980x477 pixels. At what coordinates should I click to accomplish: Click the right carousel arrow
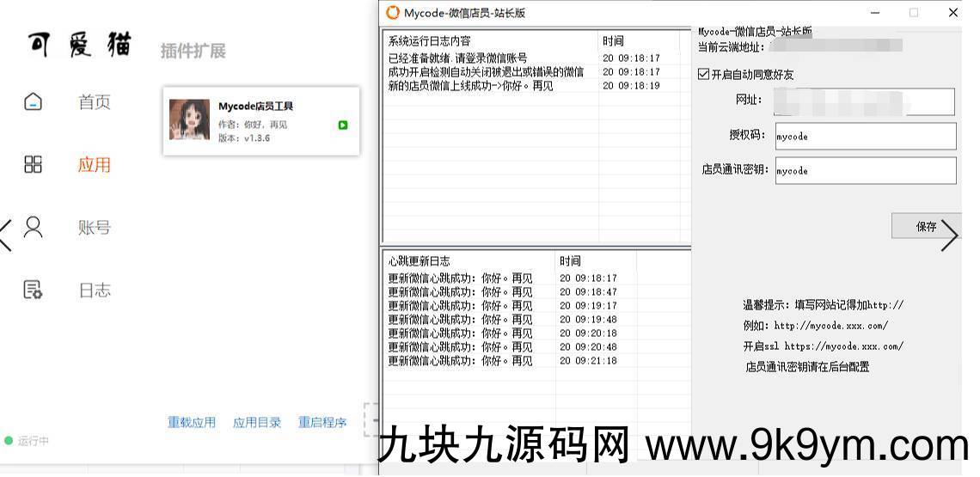pos(949,235)
